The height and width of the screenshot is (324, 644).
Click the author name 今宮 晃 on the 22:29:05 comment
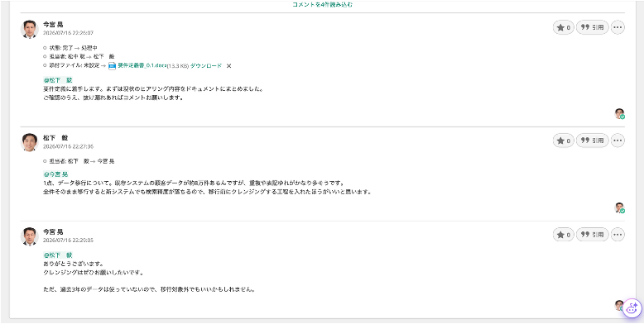(53, 231)
